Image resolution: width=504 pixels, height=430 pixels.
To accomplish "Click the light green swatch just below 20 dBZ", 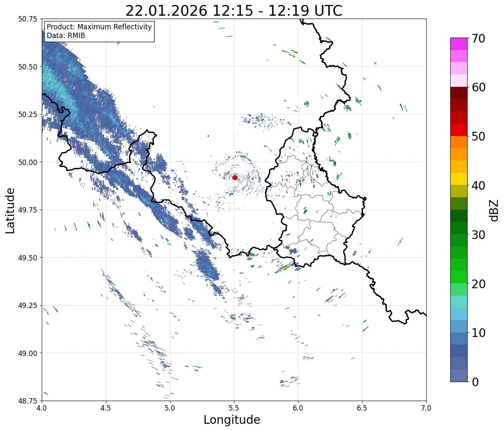I will point(459,289).
